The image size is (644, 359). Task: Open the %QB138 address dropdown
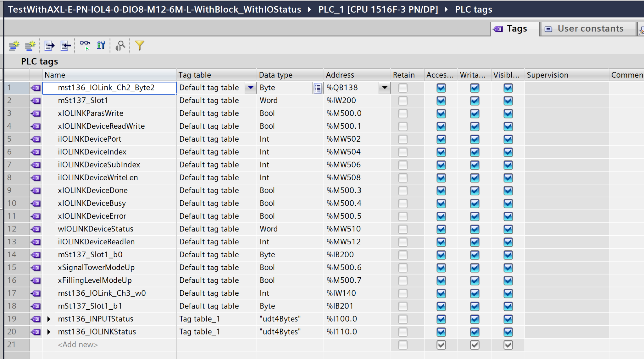[384, 88]
